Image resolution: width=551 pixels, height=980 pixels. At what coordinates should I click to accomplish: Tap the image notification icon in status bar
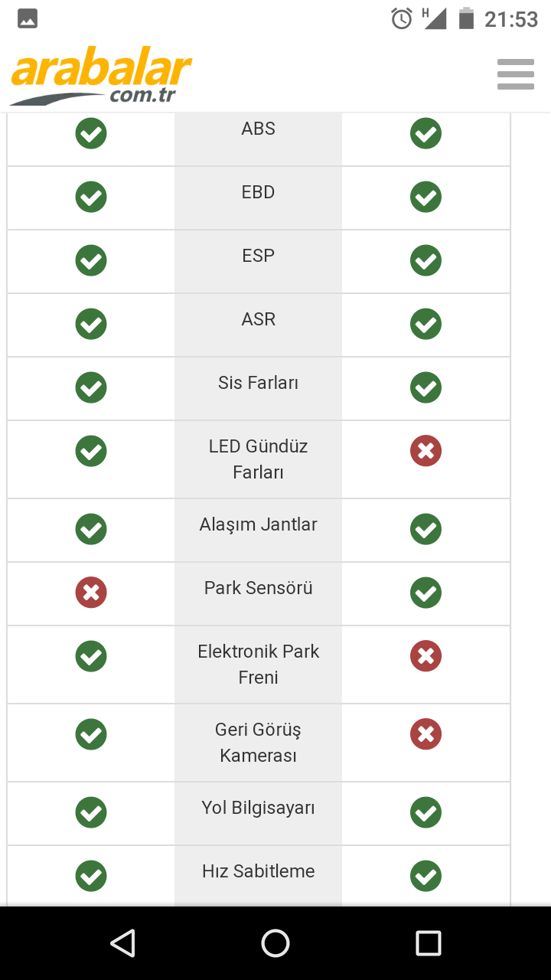pos(28,19)
